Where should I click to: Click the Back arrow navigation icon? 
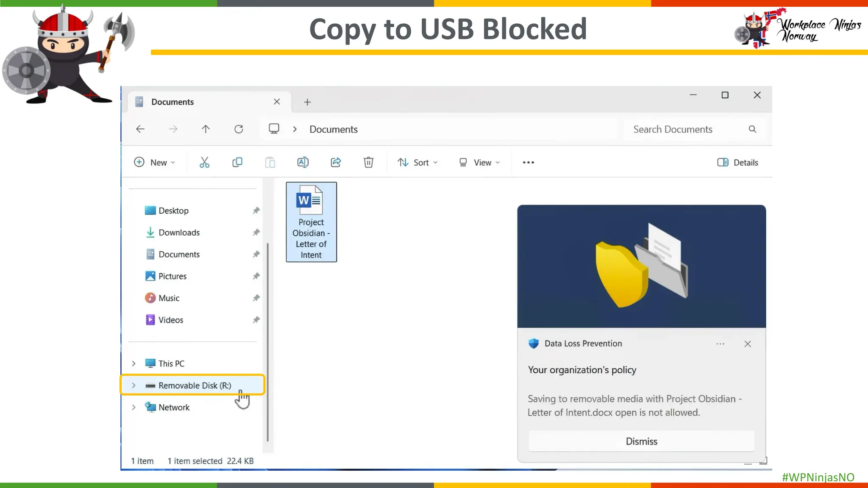pyautogui.click(x=140, y=129)
